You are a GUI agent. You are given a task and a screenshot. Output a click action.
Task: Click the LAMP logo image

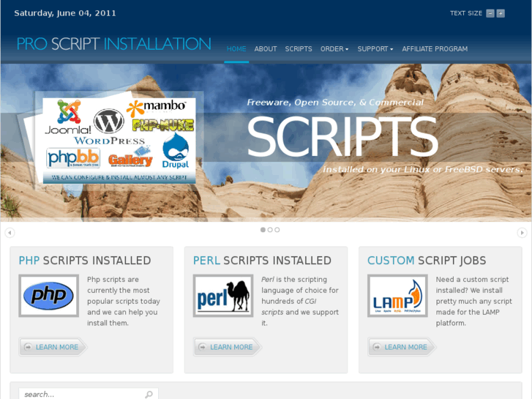(x=397, y=296)
